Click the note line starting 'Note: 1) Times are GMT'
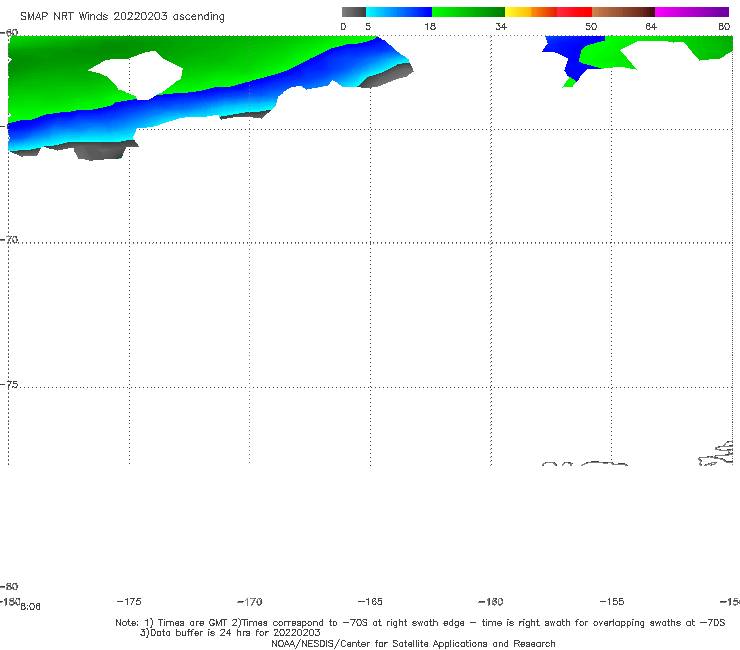 [420, 623]
